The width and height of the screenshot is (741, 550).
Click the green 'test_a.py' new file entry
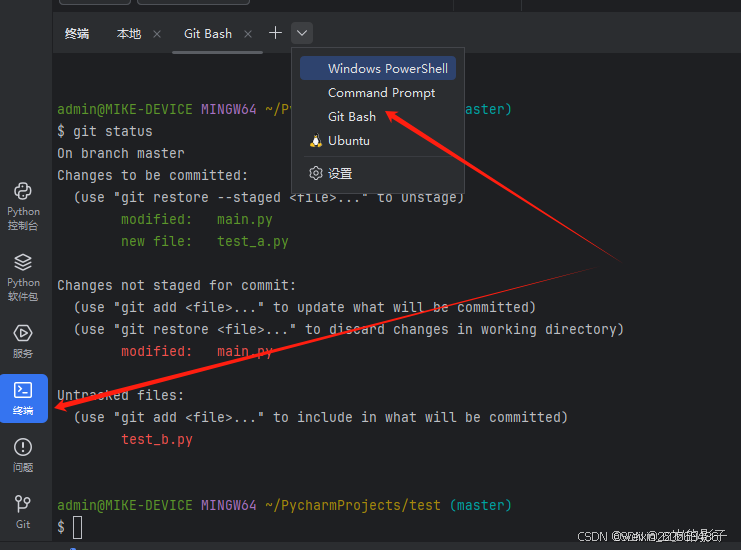[252, 241]
